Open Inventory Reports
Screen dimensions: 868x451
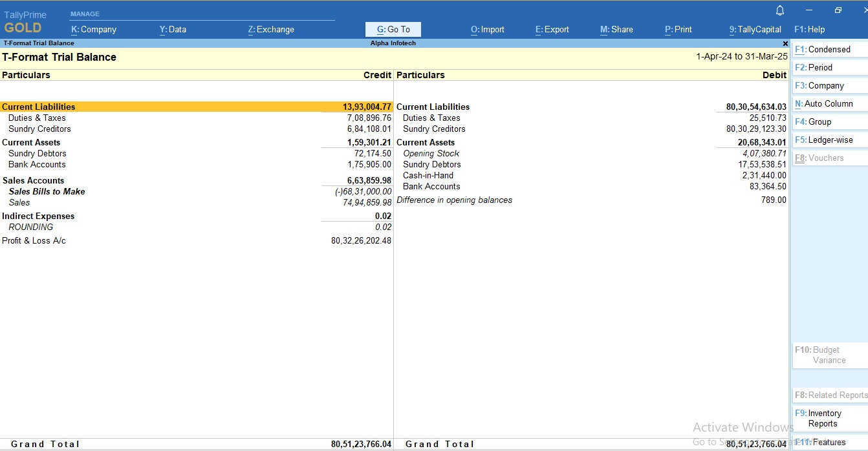click(x=824, y=418)
